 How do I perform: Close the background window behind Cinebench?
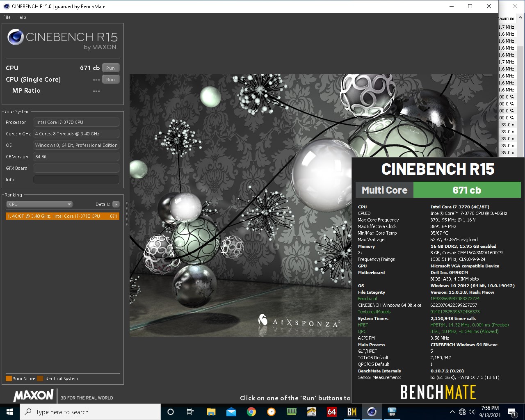tap(515, 6)
